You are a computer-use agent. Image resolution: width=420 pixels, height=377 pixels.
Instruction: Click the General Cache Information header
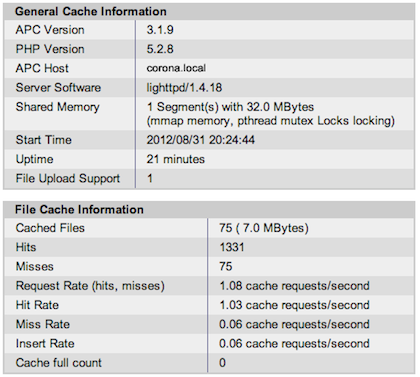pyautogui.click(x=91, y=11)
